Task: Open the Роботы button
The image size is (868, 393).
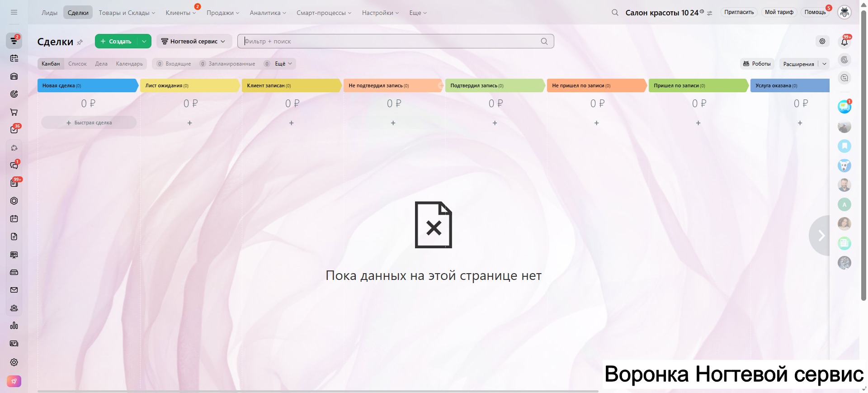Action: pos(757,64)
